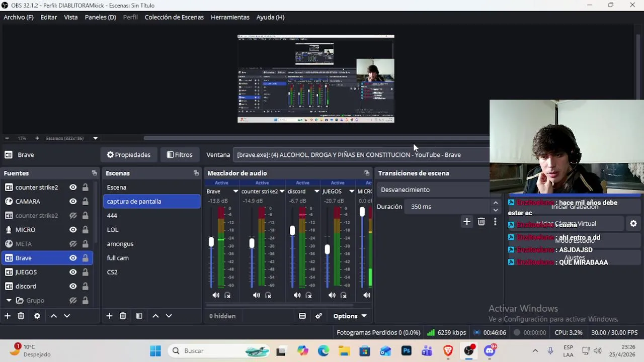
Task: Zoom out preview with minus icon
Action: [x=7, y=138]
